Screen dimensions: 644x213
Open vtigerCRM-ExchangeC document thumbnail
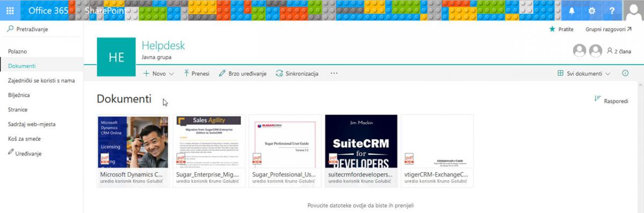pyautogui.click(x=437, y=142)
